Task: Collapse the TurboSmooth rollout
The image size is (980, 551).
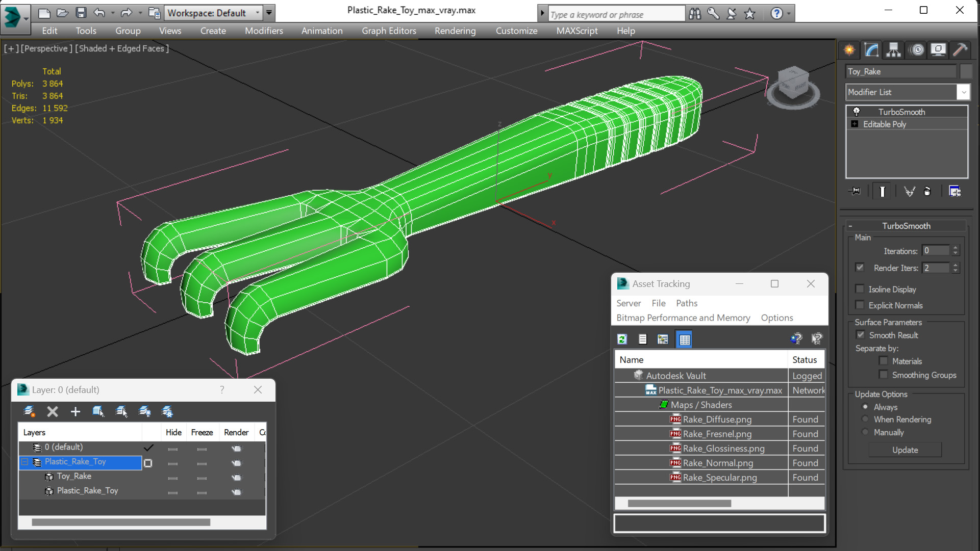Action: (x=850, y=226)
